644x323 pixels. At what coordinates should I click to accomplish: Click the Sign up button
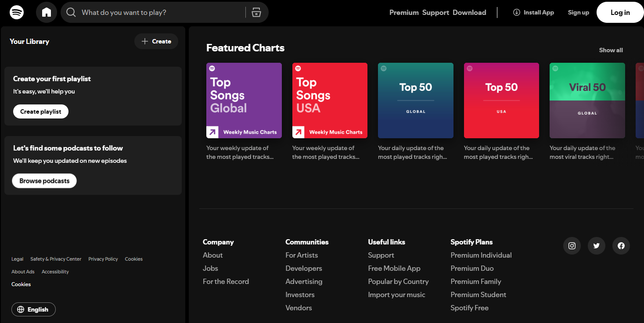point(579,12)
